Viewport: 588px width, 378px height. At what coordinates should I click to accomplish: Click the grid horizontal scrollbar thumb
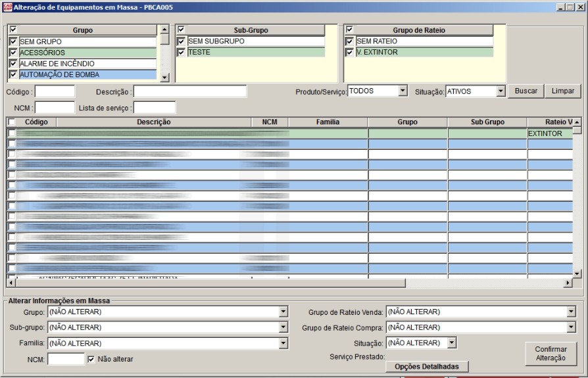pyautogui.click(x=210, y=283)
